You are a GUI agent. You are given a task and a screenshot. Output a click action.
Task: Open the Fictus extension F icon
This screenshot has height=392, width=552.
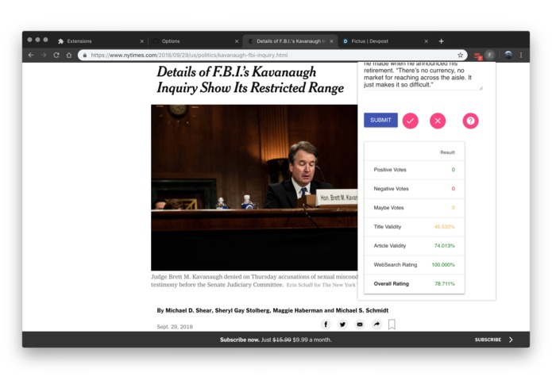click(490, 55)
